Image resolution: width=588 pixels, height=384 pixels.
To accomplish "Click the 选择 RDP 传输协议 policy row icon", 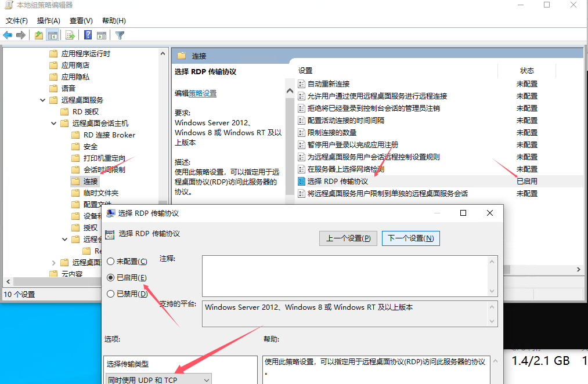I will point(301,182).
